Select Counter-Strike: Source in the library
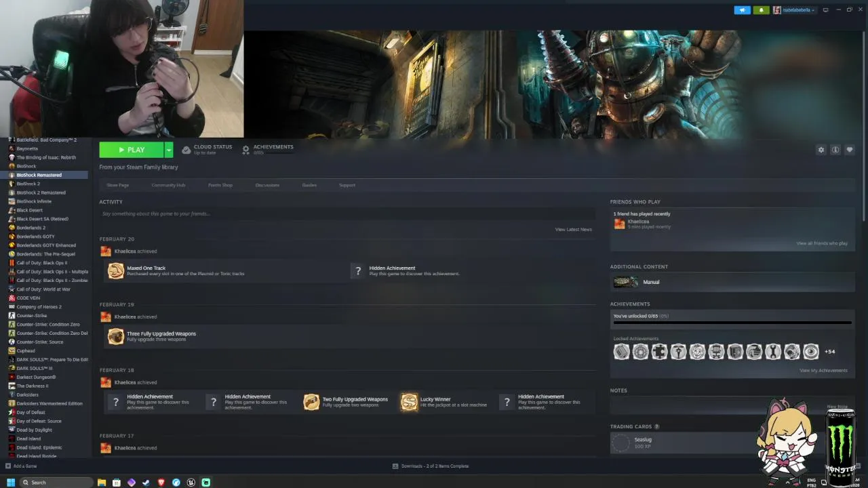The image size is (868, 488). 40,342
